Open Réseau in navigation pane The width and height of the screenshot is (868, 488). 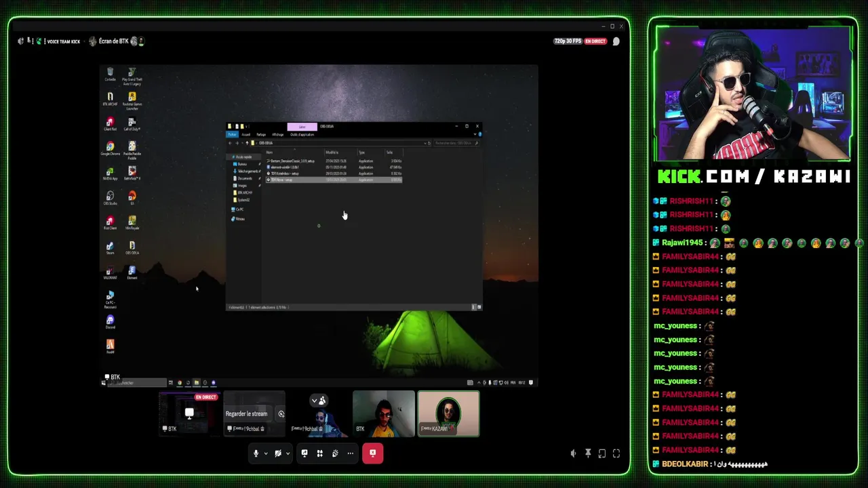(x=239, y=219)
